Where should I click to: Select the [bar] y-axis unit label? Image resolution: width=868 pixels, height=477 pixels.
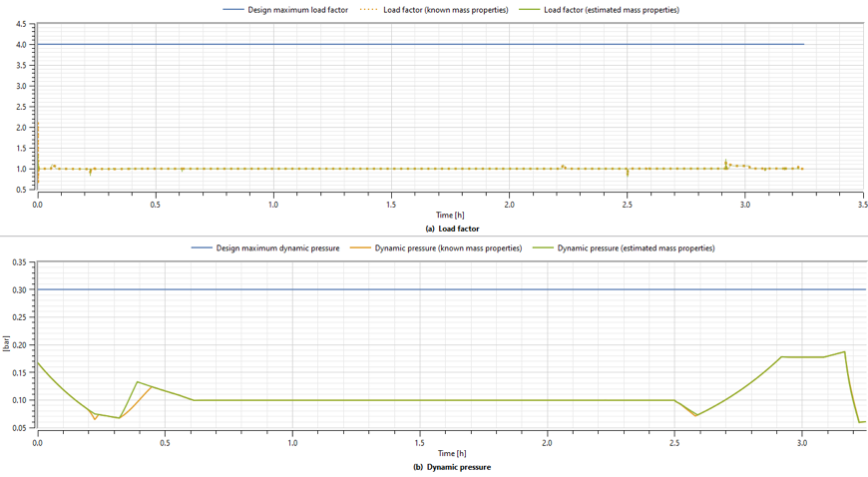click(x=5, y=344)
